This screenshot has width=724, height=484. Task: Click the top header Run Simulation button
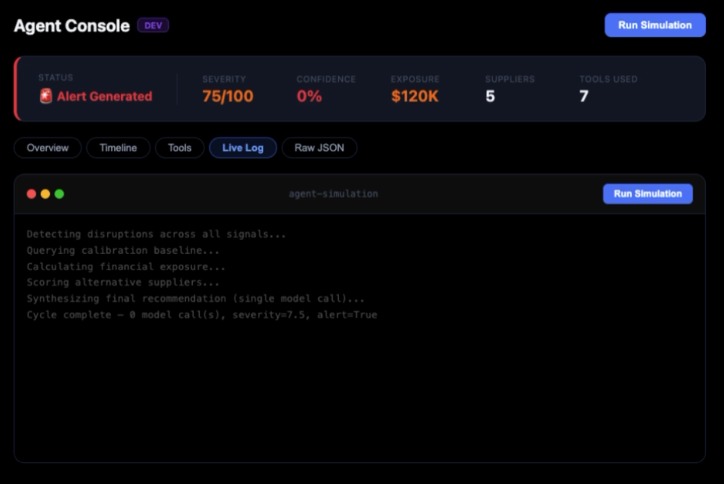coord(655,25)
